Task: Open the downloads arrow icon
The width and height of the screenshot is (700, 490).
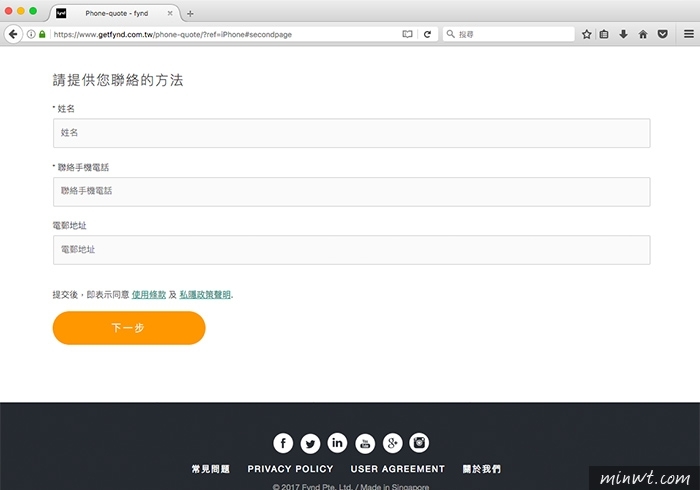Action: tap(623, 34)
